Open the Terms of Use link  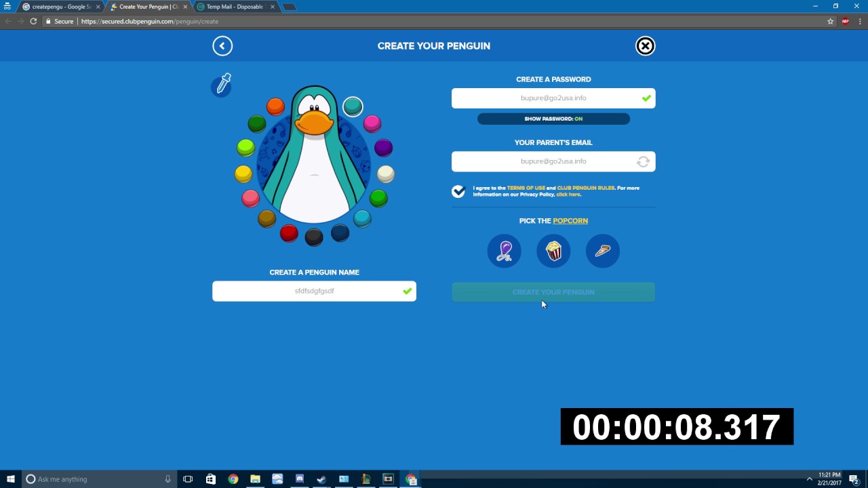pos(526,188)
